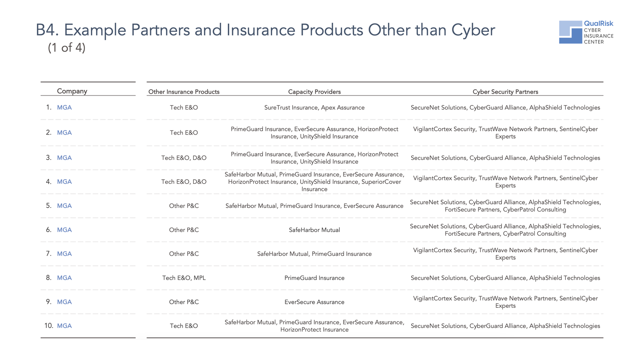The width and height of the screenshot is (644, 340).
Task: Click the "SureTrust Insurance, Apex Assurance" cell
Action: (314, 108)
